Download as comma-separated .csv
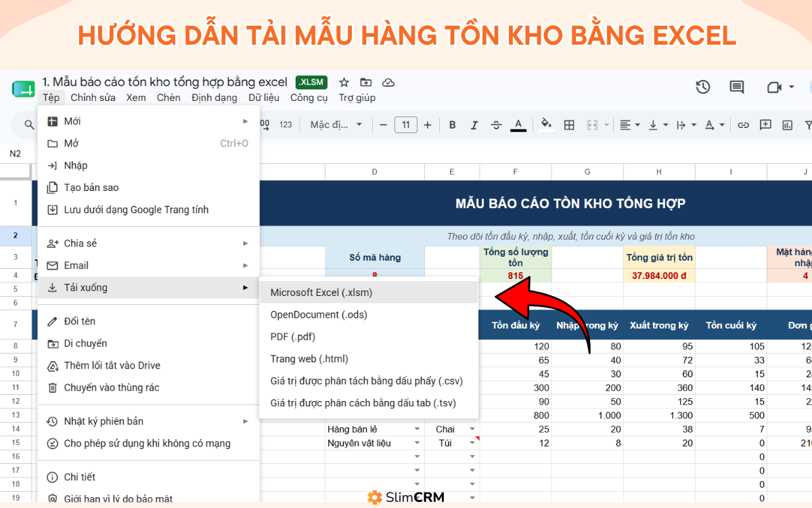The width and height of the screenshot is (812, 508). pos(369,381)
